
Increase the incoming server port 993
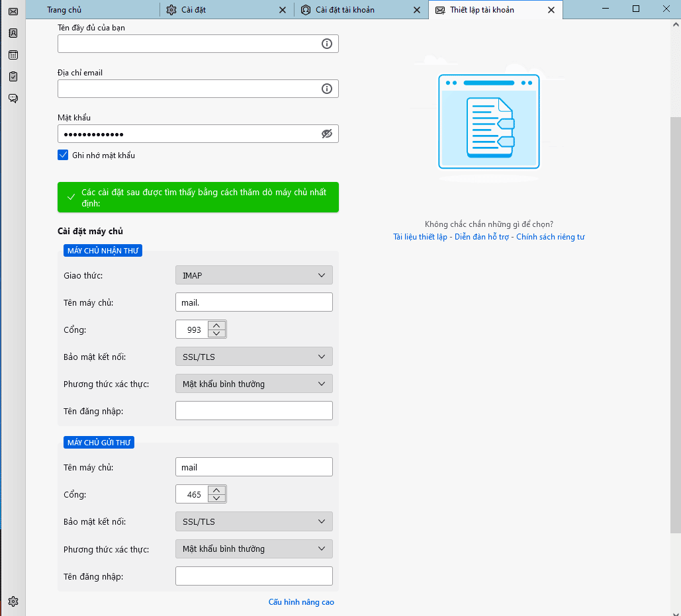216,326
